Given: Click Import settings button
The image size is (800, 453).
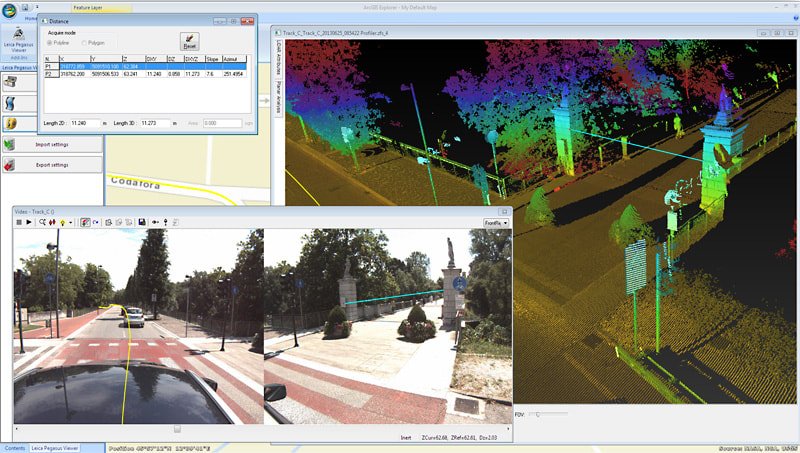Looking at the screenshot, I should [52, 145].
